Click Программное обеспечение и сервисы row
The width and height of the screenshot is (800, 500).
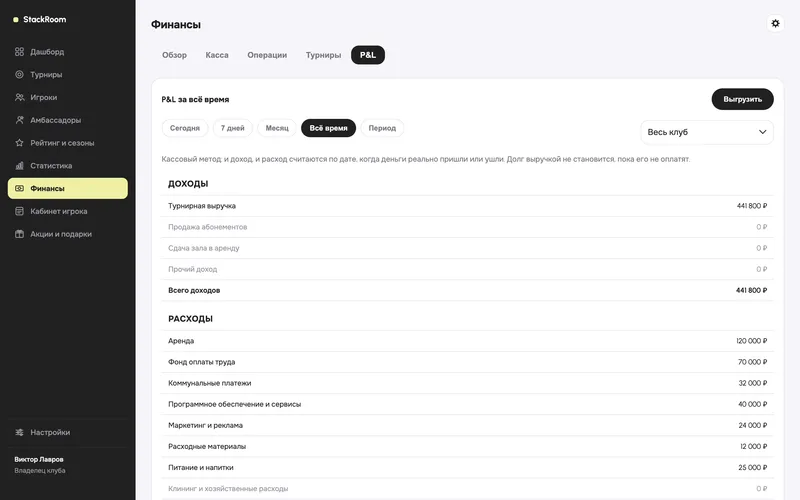point(467,404)
